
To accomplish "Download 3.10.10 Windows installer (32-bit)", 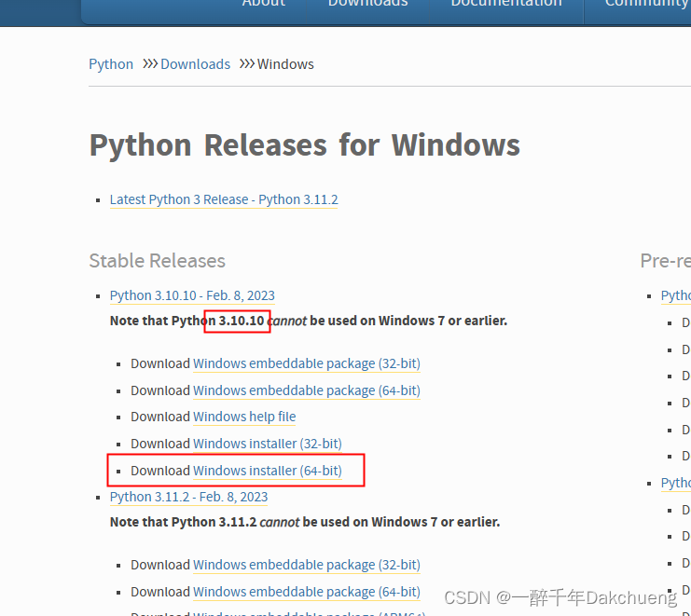I will [x=267, y=444].
